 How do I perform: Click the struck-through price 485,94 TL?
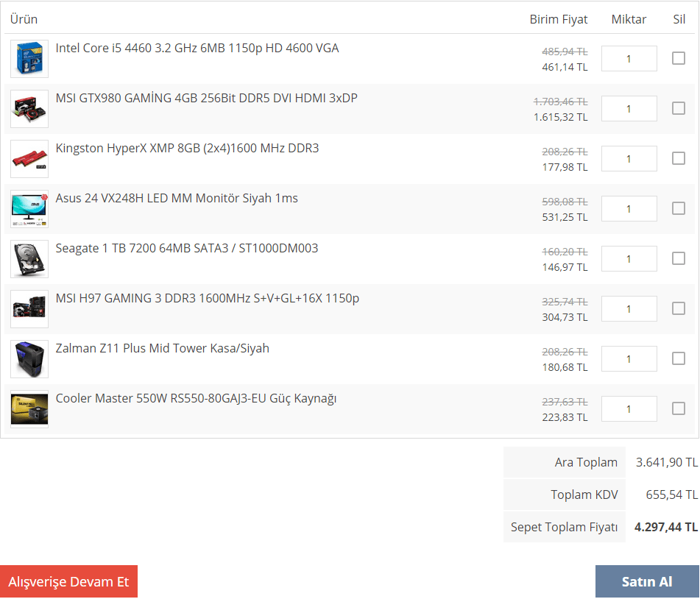(x=565, y=52)
